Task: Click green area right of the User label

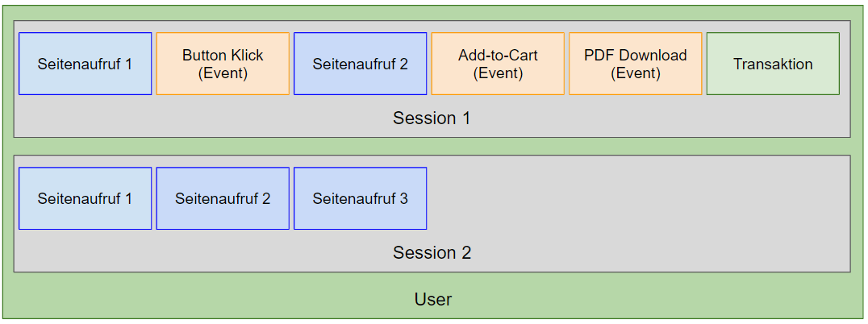Action: click(661, 300)
